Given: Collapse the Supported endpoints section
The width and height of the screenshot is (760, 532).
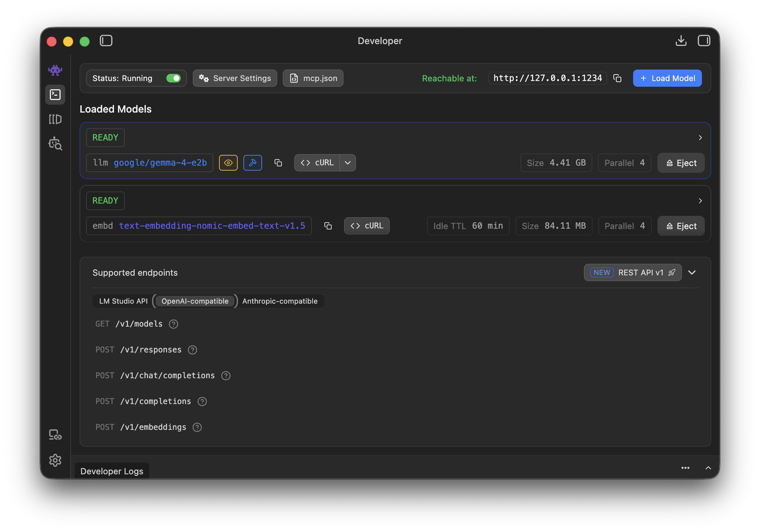Looking at the screenshot, I should point(692,272).
